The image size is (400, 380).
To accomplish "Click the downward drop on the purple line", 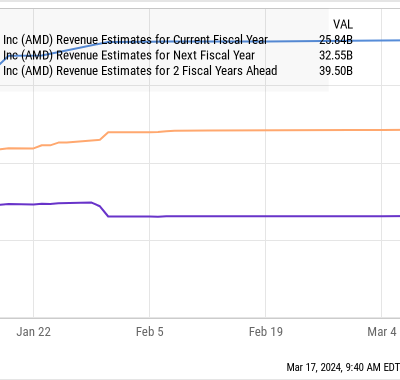I will tap(100, 209).
